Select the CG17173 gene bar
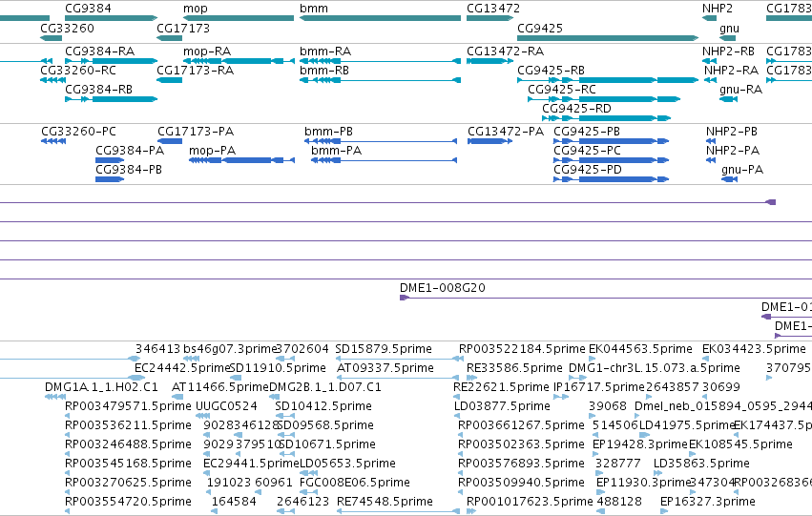 pyautogui.click(x=169, y=38)
